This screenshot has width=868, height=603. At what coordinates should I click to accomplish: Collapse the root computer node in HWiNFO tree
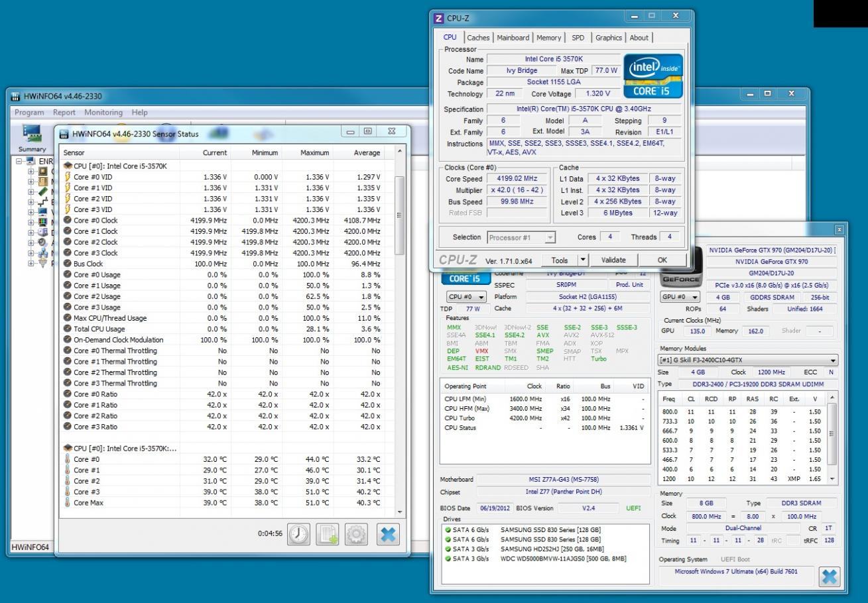tap(19, 161)
